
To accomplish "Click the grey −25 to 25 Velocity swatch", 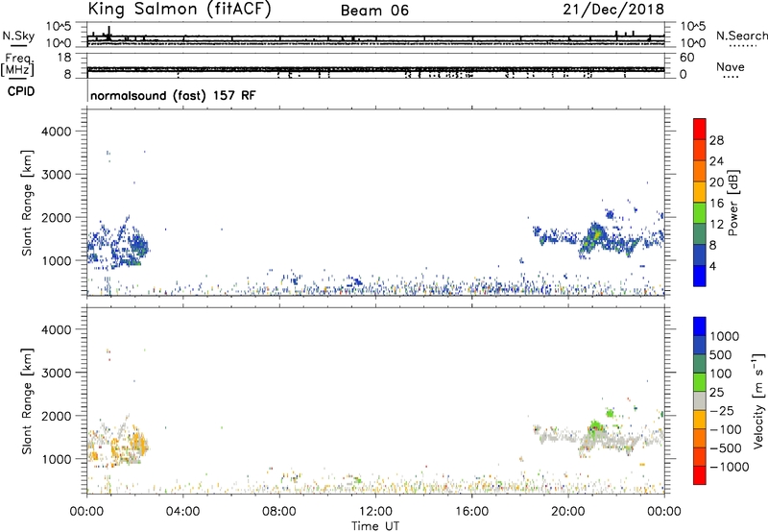I will click(x=700, y=400).
